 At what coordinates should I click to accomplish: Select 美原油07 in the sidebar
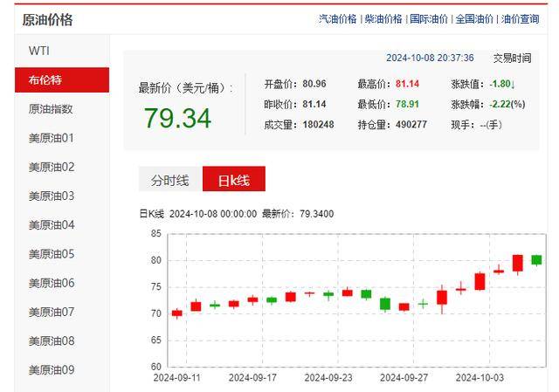[x=62, y=313]
